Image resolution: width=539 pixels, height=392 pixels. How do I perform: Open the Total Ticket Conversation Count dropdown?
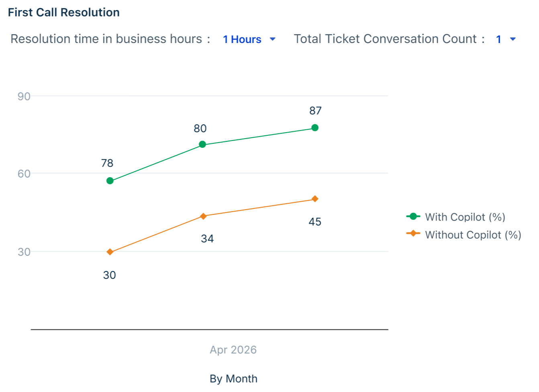(x=506, y=39)
